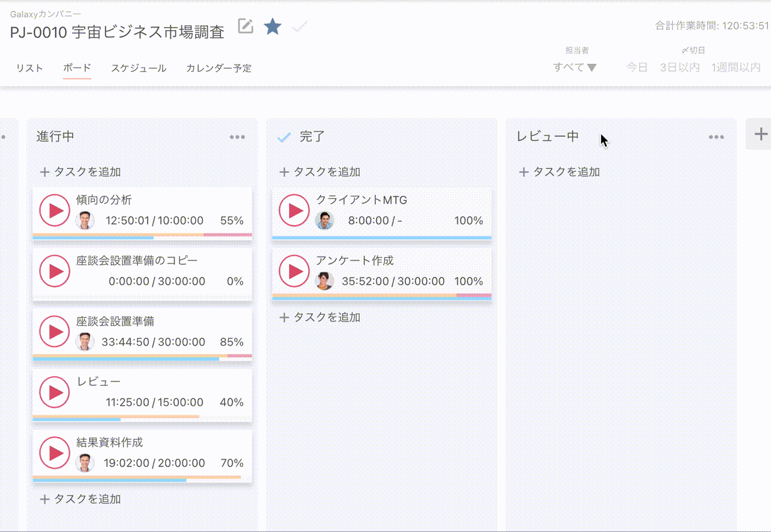
Task: Add a new board column with plus
Action: point(761,134)
